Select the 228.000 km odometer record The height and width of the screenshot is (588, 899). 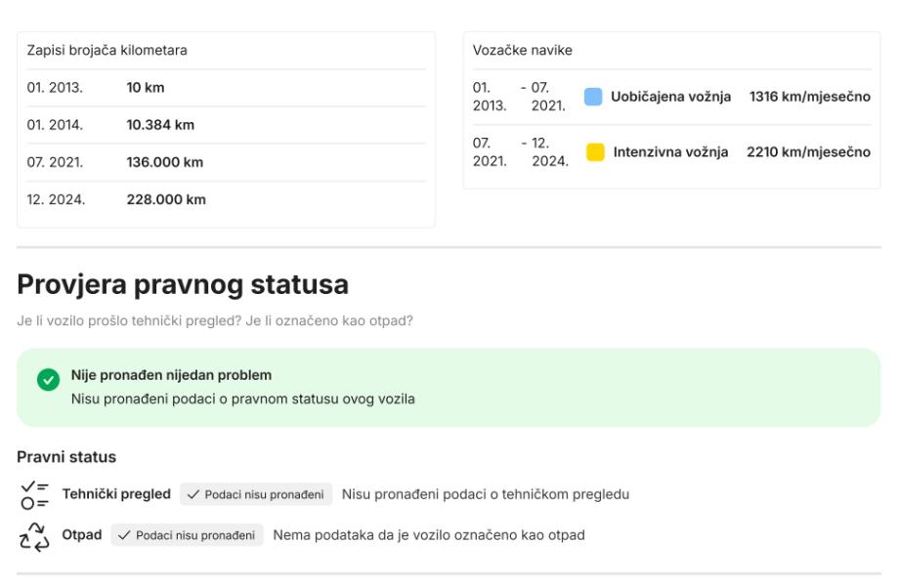click(x=166, y=200)
